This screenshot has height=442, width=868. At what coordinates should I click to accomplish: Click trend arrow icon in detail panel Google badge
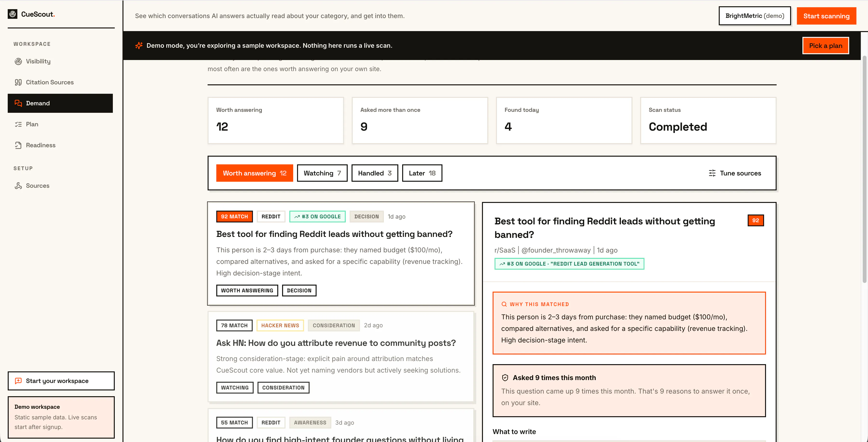[502, 264]
